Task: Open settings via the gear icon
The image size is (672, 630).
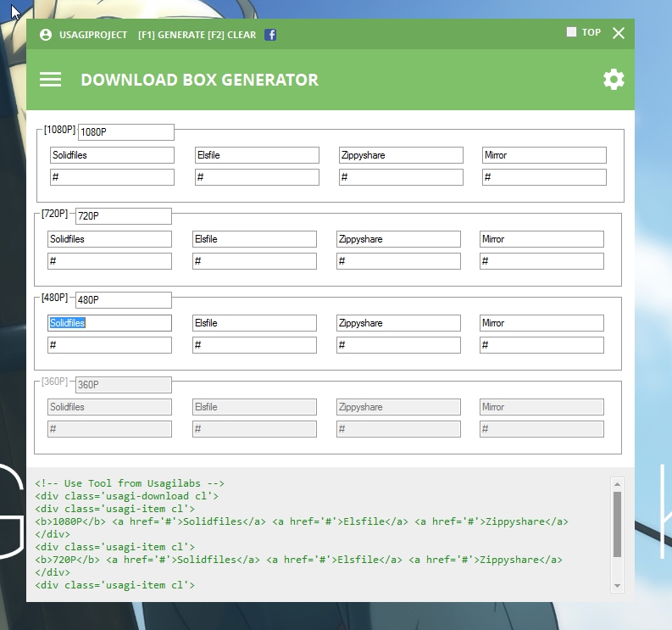Action: coord(614,80)
